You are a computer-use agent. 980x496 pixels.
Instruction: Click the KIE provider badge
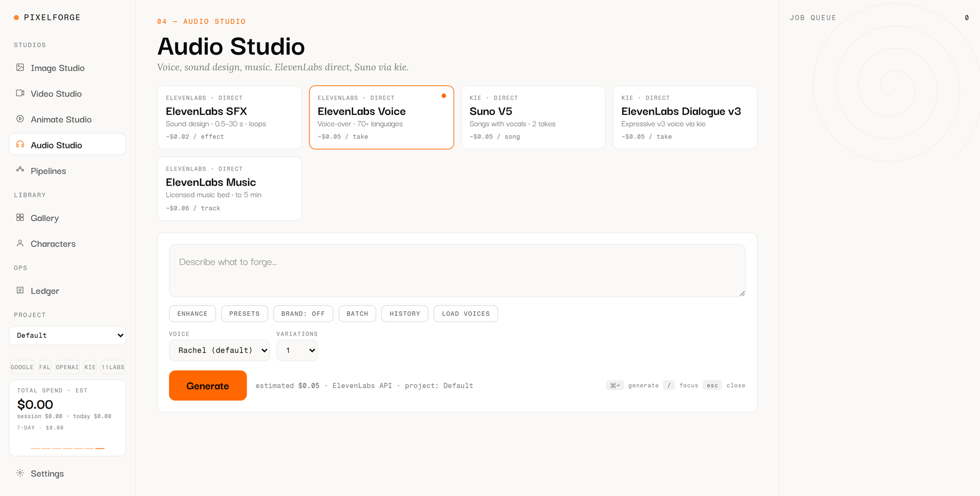(90, 367)
